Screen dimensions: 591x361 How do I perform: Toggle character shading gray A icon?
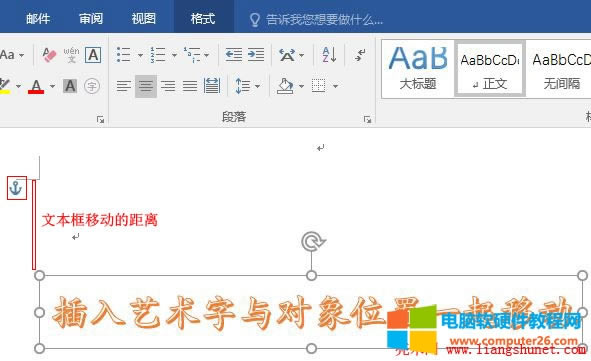(70, 86)
